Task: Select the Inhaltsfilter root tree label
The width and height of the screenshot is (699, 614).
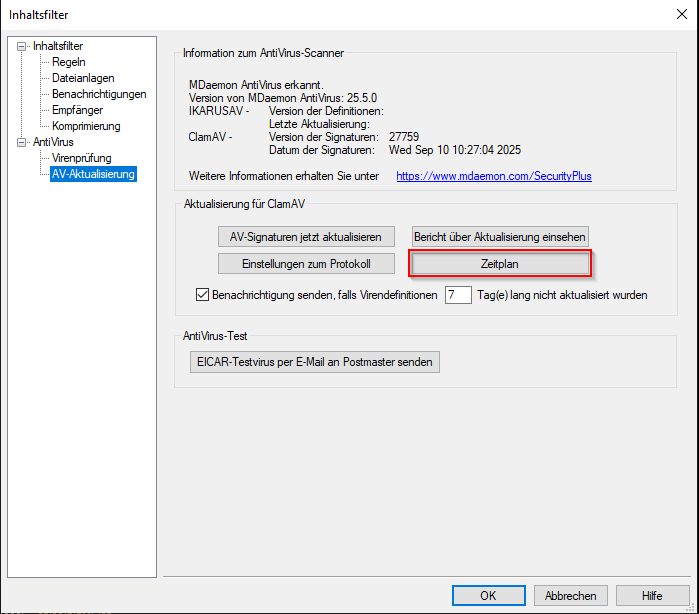Action: coord(58,46)
